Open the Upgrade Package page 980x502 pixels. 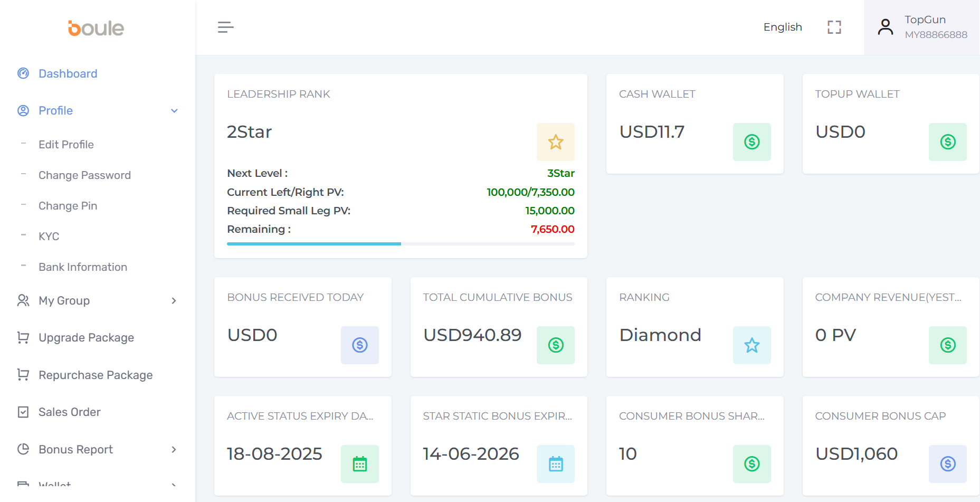point(86,338)
